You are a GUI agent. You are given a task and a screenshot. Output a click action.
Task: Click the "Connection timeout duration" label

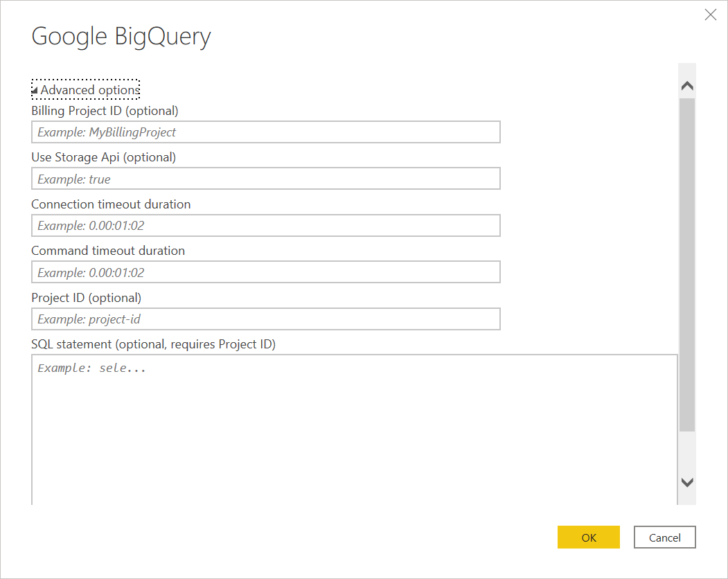111,204
